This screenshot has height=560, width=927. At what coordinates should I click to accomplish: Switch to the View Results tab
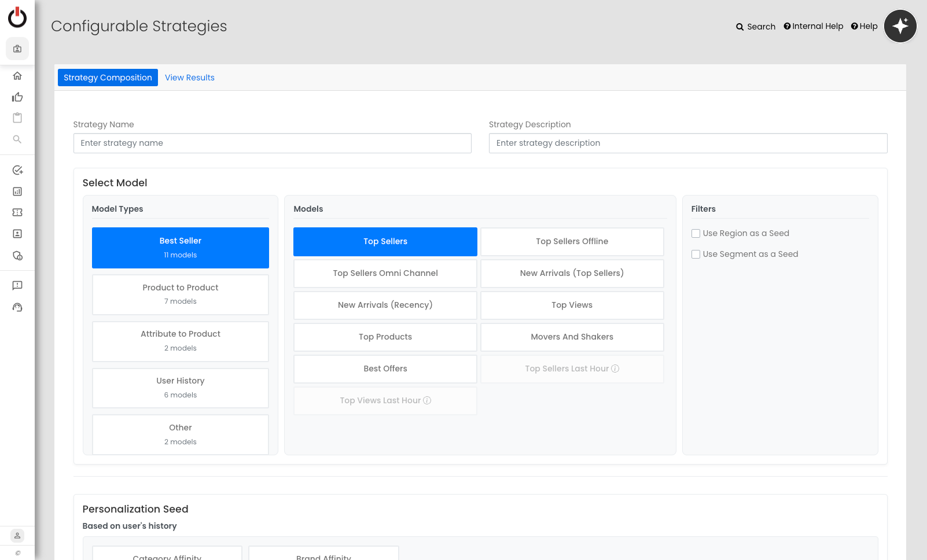(189, 78)
